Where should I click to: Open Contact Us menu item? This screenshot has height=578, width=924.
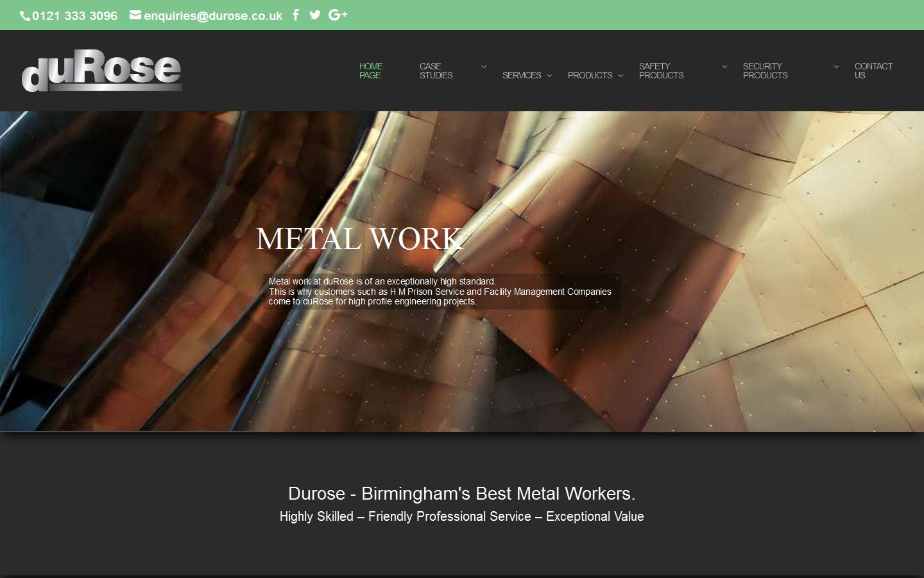(x=873, y=71)
